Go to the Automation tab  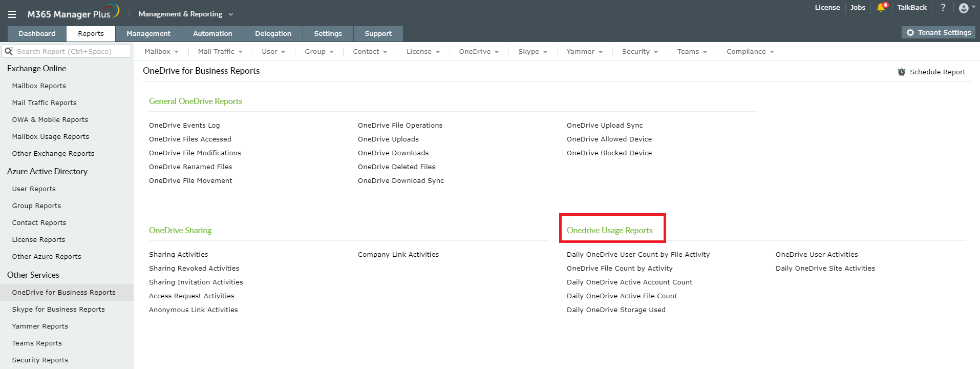click(x=212, y=34)
